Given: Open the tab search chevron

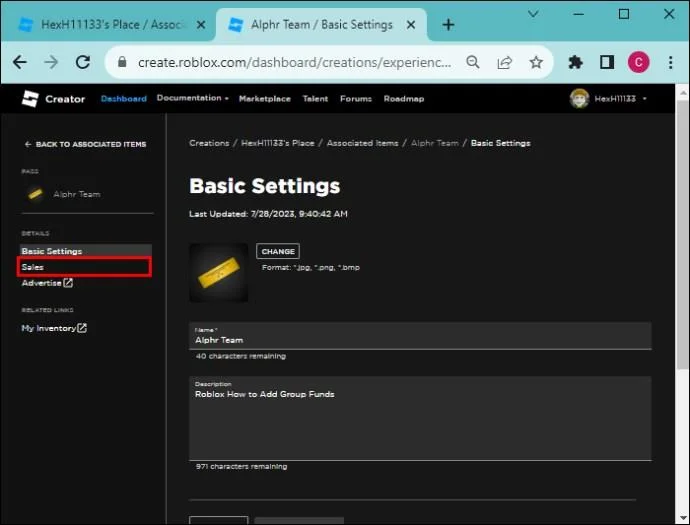Looking at the screenshot, I should (x=533, y=14).
